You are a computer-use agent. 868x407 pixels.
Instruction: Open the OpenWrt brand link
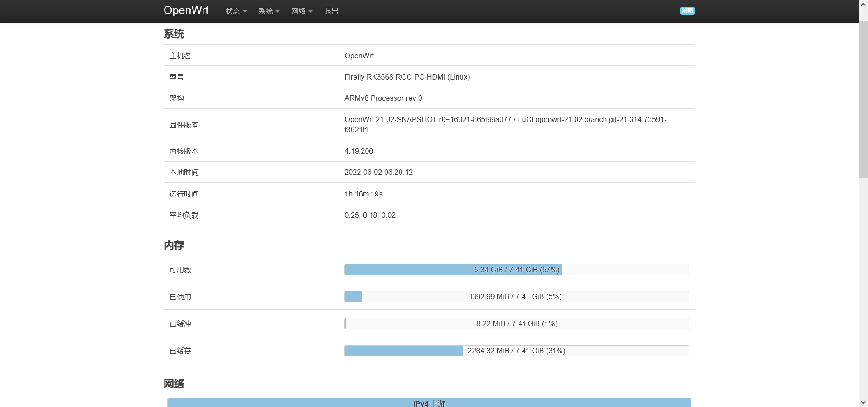pyautogui.click(x=186, y=10)
